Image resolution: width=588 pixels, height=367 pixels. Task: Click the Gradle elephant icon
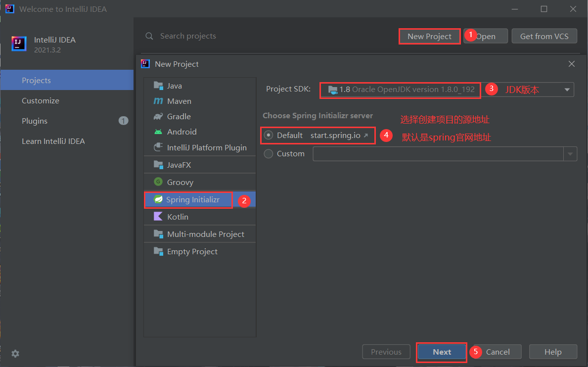point(158,116)
